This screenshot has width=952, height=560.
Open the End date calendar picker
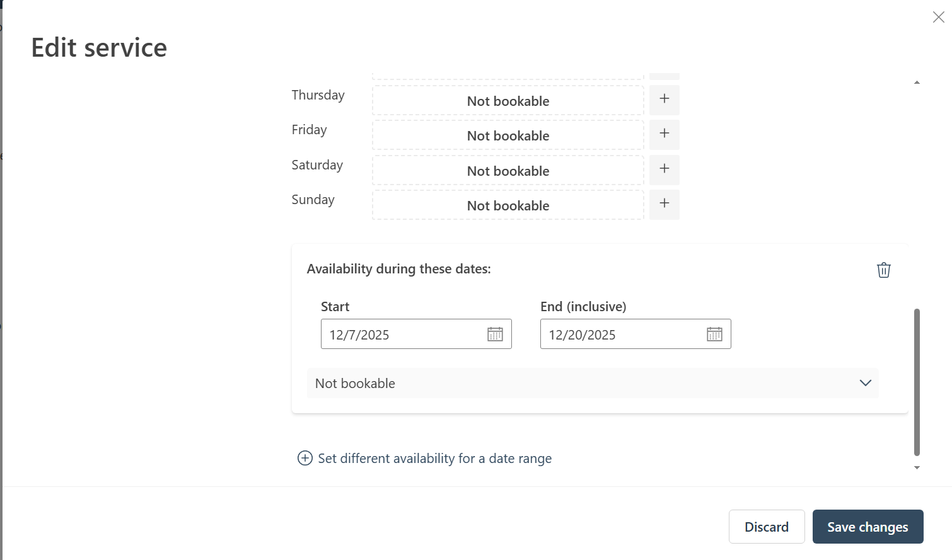[714, 334]
